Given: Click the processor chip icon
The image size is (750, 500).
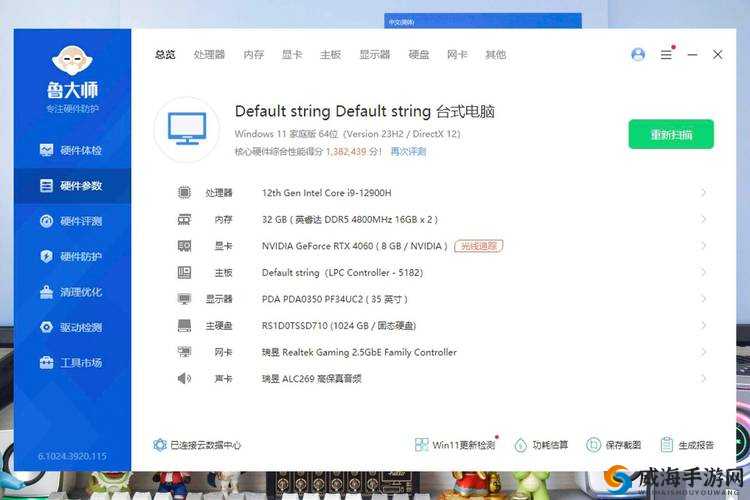Looking at the screenshot, I should tap(184, 192).
